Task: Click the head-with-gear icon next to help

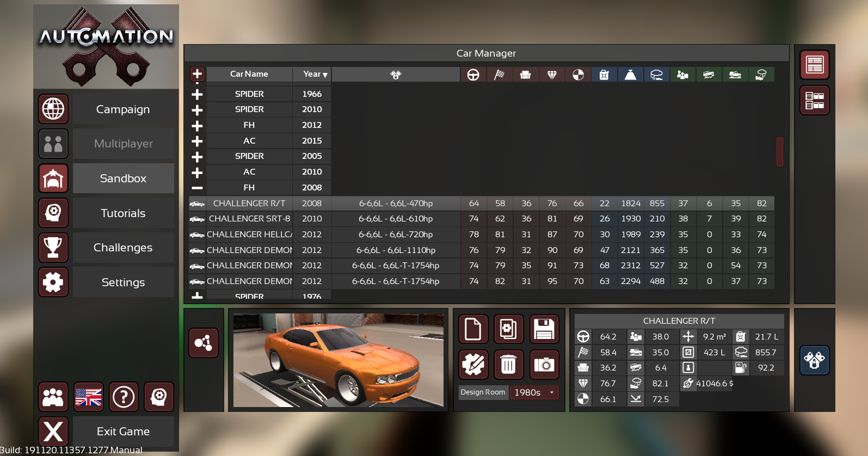Action: click(x=159, y=397)
